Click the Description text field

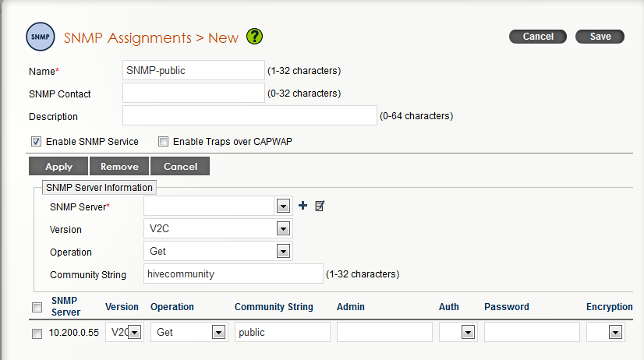(x=249, y=116)
